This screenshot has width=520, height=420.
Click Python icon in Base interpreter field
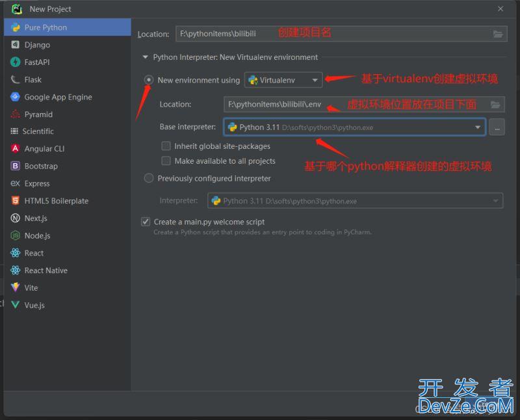pyautogui.click(x=233, y=127)
